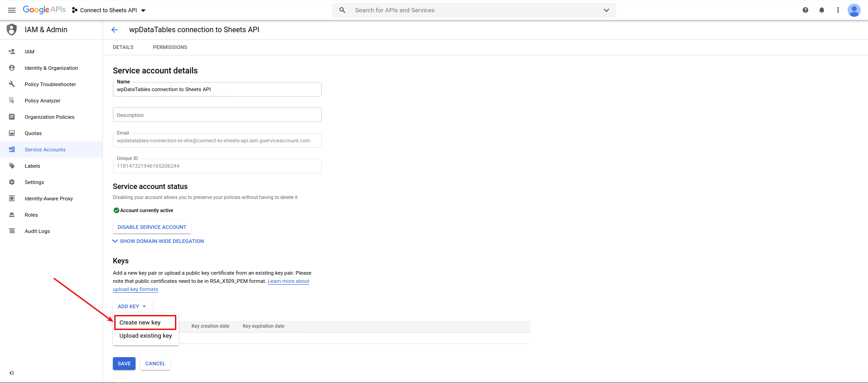Edit the service account Name field

click(217, 89)
